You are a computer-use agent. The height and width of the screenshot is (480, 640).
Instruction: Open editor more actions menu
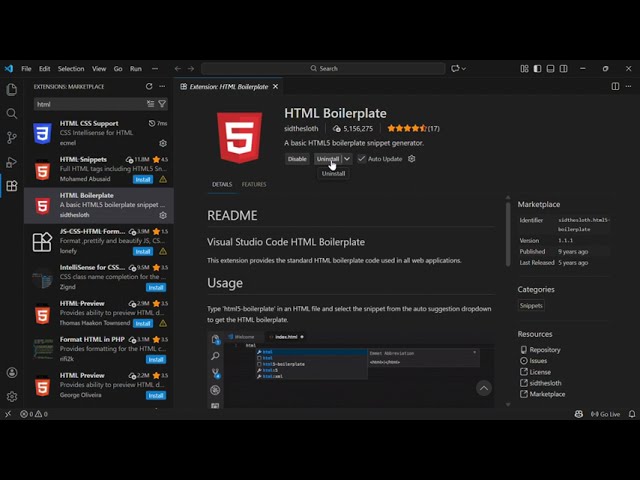(x=629, y=87)
